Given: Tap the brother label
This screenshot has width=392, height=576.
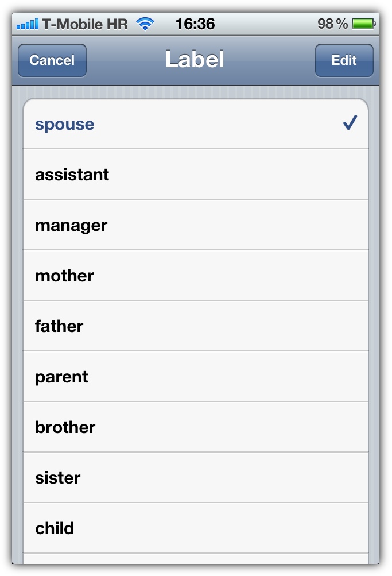Looking at the screenshot, I should coord(196,427).
